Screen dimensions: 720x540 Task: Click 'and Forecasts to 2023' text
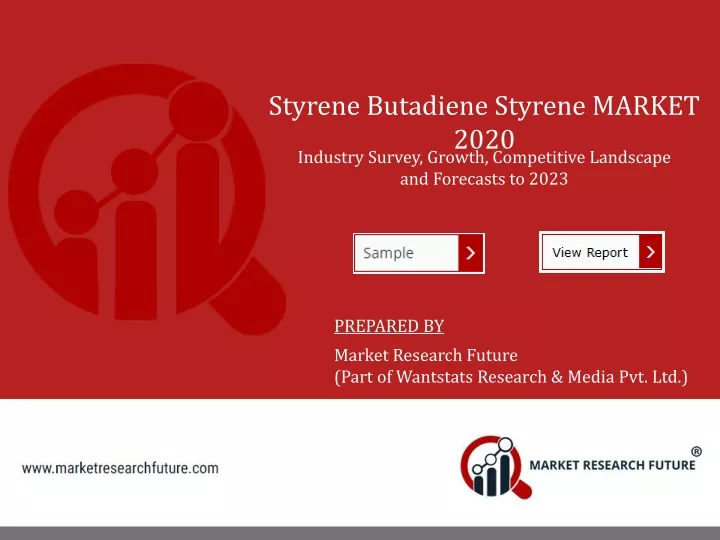click(484, 179)
